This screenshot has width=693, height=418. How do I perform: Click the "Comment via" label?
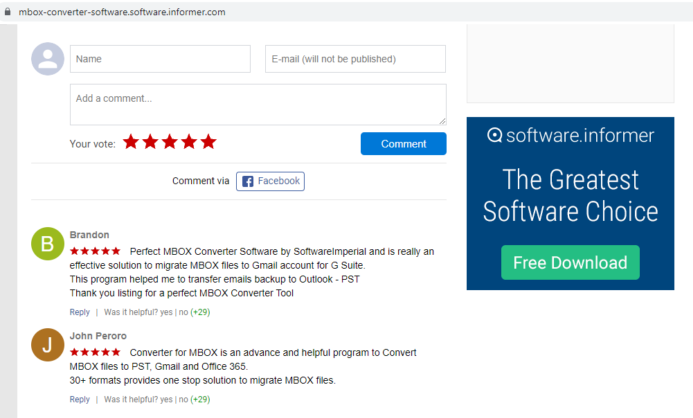(x=201, y=181)
